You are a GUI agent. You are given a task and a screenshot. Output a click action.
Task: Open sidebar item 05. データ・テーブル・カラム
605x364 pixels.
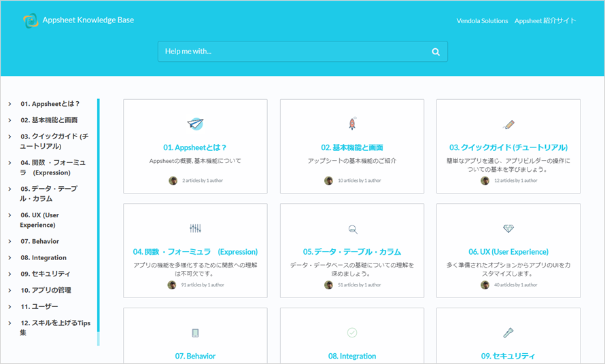click(49, 194)
